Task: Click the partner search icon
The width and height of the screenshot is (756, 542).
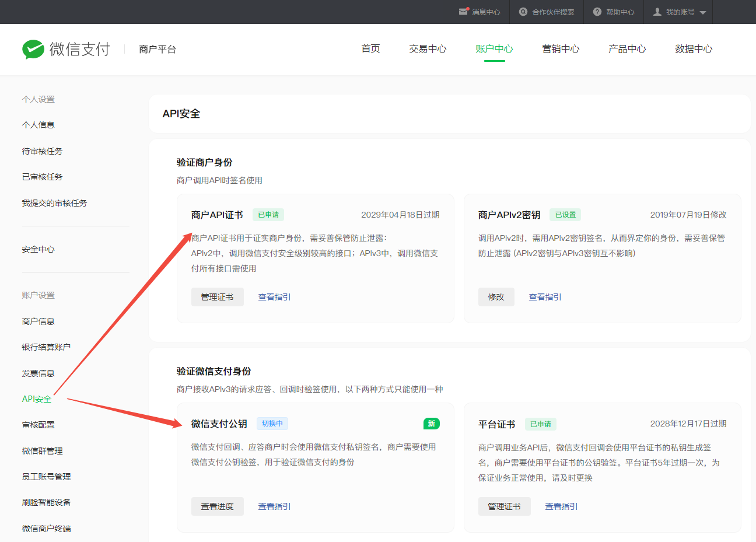Action: (x=523, y=12)
